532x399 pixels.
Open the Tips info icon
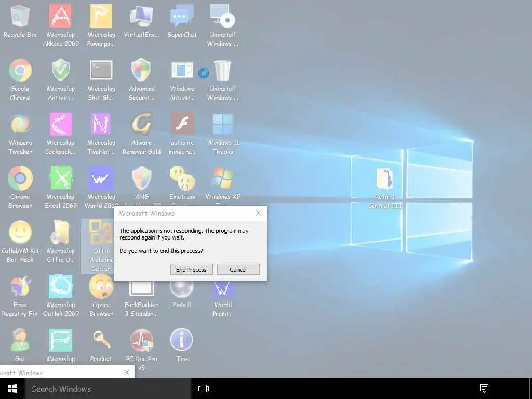(x=182, y=340)
